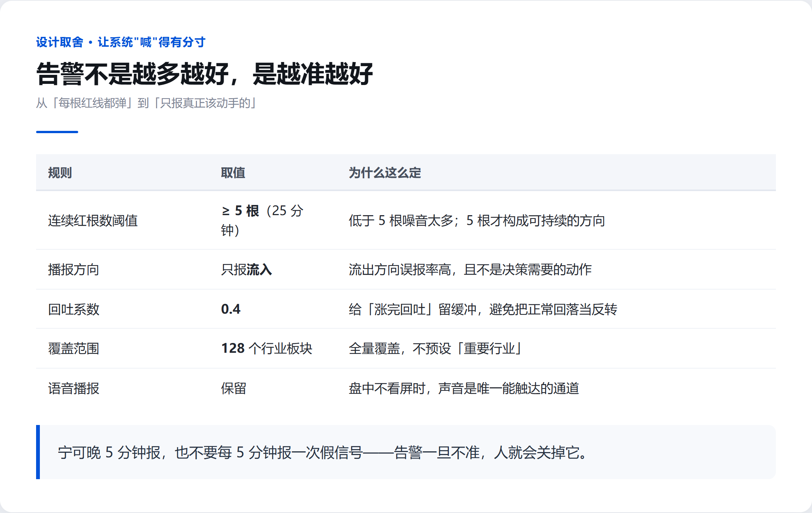This screenshot has height=513, width=812.
Task: Click the reason 低于 5 根噪音太多
Action: tap(401, 220)
